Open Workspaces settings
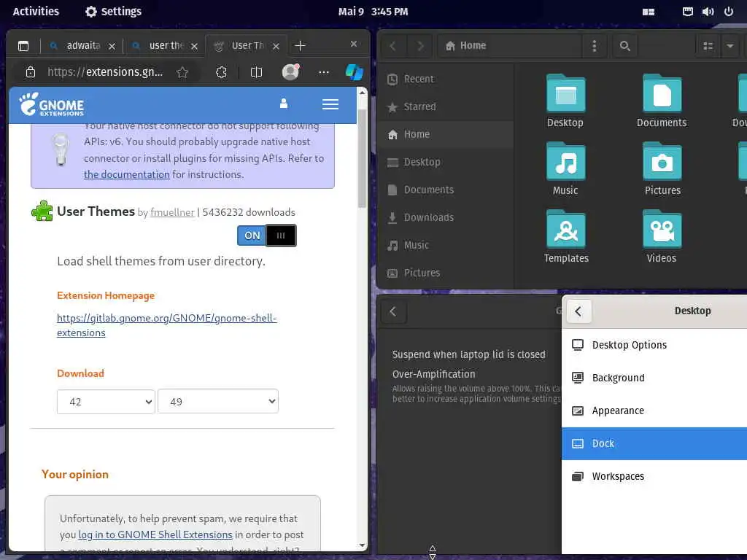 [x=654, y=476]
